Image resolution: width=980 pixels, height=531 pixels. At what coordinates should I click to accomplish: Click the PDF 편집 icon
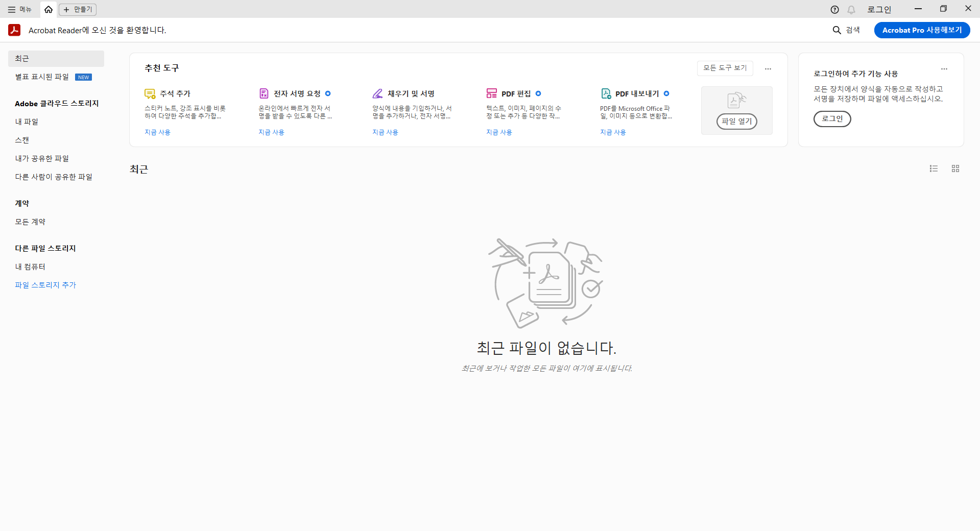click(x=491, y=93)
